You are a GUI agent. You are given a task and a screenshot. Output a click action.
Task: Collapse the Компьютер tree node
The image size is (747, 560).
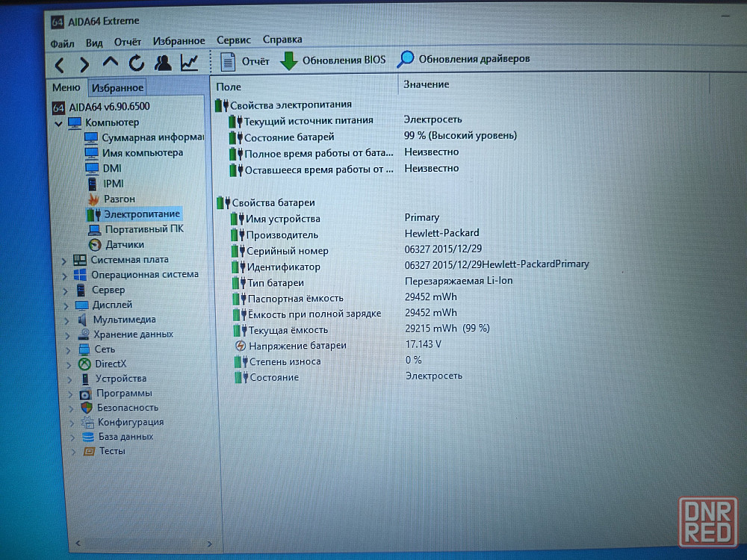(x=58, y=122)
